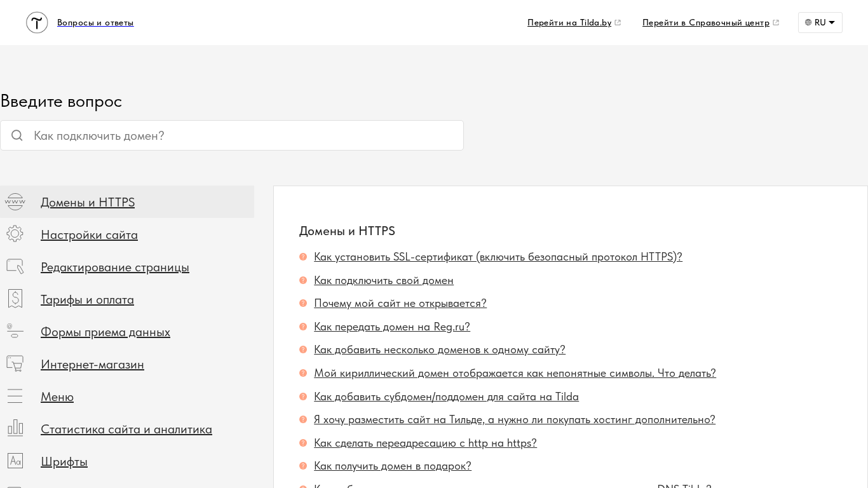Click the outlined button in header
This screenshot has width=868, height=488.
pos(820,22)
